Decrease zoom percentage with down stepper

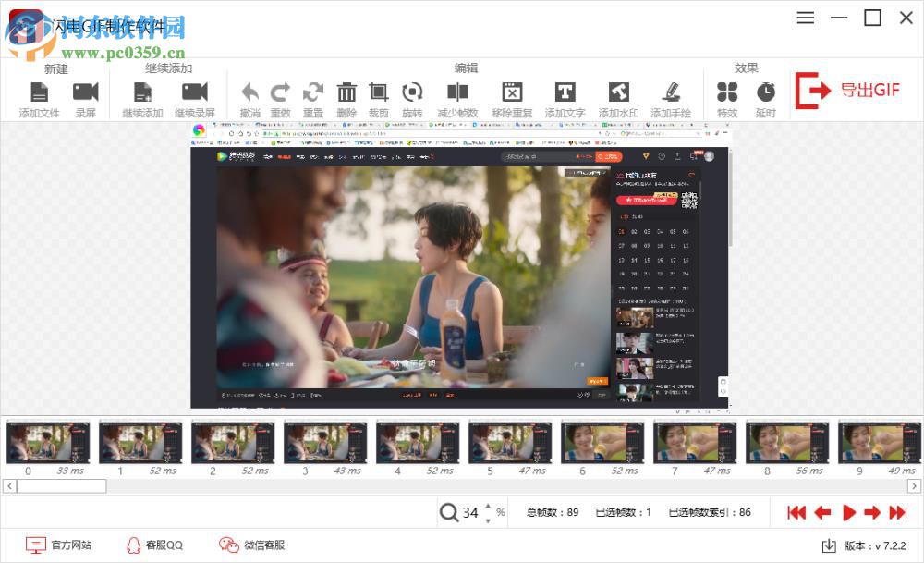[488, 520]
